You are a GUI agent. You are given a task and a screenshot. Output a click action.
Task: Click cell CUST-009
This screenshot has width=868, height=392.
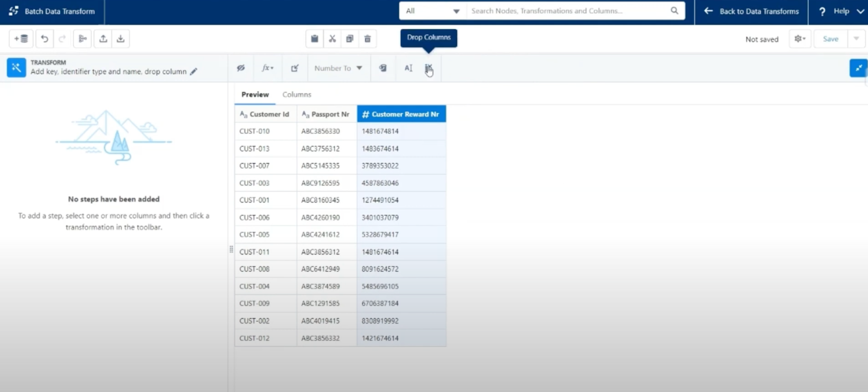(x=266, y=304)
